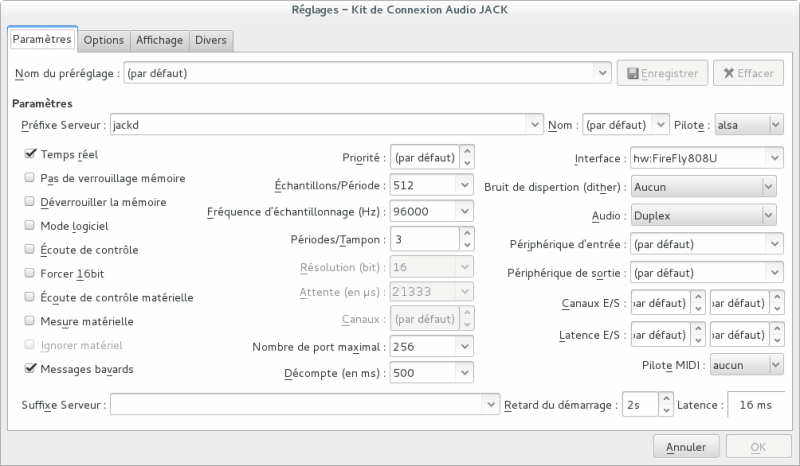Expand the Fréquence d'échantillonnage dropdown
Viewport: 800px width, 466px height.
point(464,212)
